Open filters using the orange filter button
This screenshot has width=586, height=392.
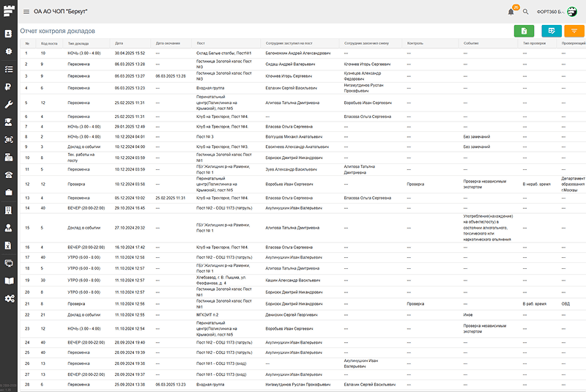point(574,31)
